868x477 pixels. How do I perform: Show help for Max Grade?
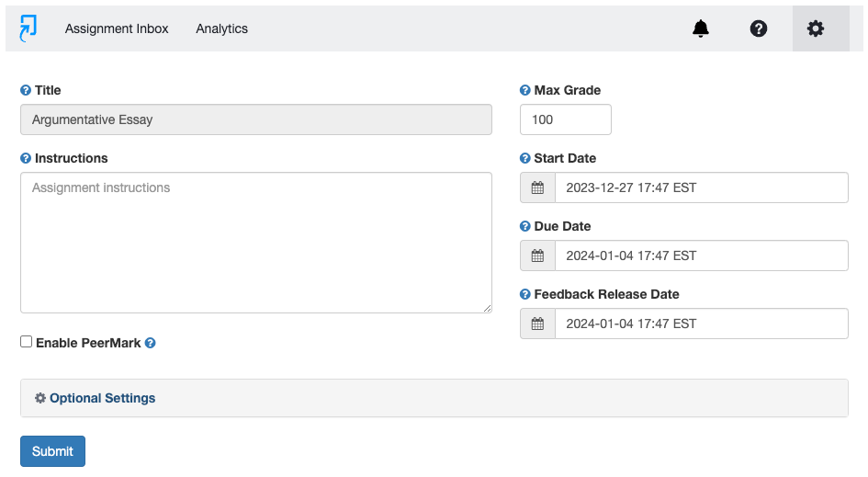(x=524, y=90)
